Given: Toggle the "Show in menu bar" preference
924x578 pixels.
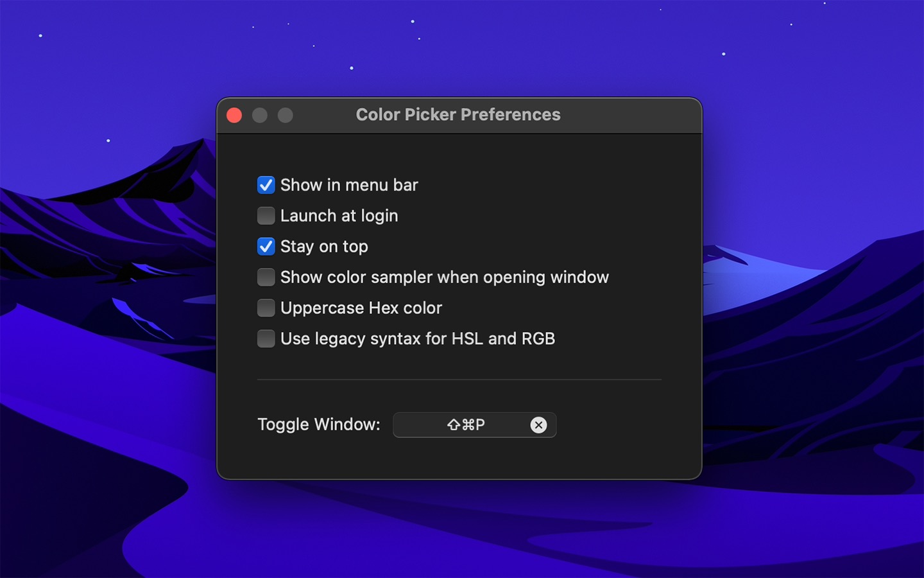Looking at the screenshot, I should coord(266,185).
